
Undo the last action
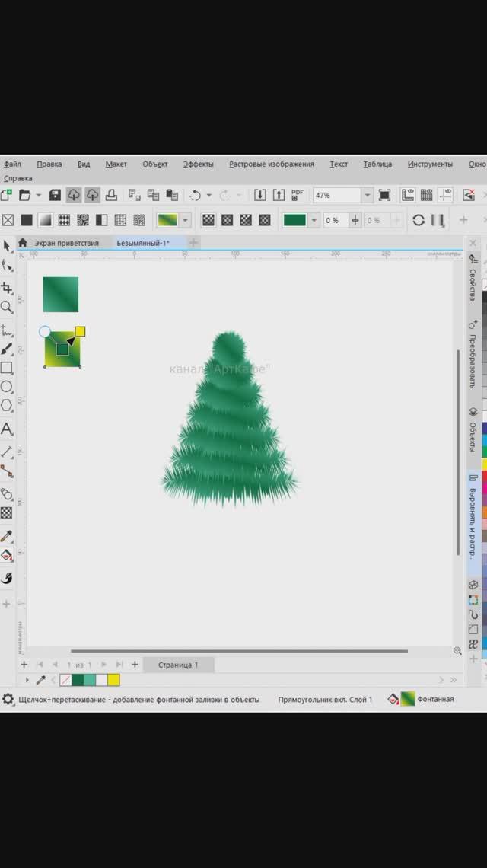(195, 195)
